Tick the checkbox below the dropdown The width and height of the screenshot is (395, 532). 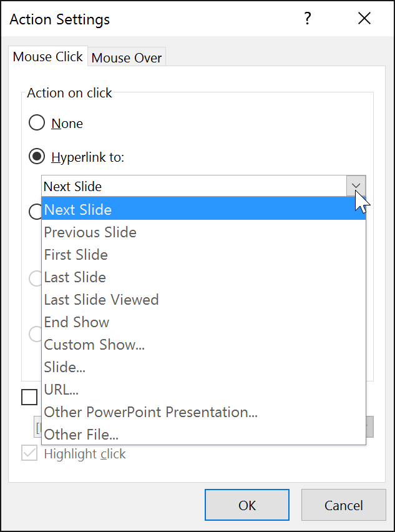coord(29,397)
